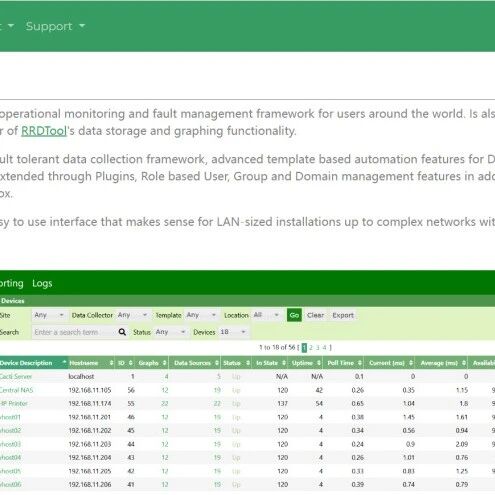Go to page 2 of devices
This screenshot has height=495, width=495.
(x=311, y=348)
